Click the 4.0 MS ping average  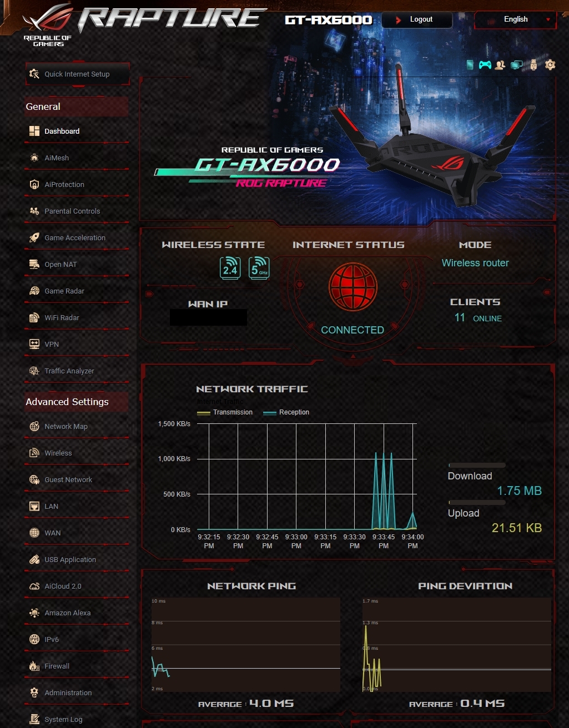(x=271, y=703)
